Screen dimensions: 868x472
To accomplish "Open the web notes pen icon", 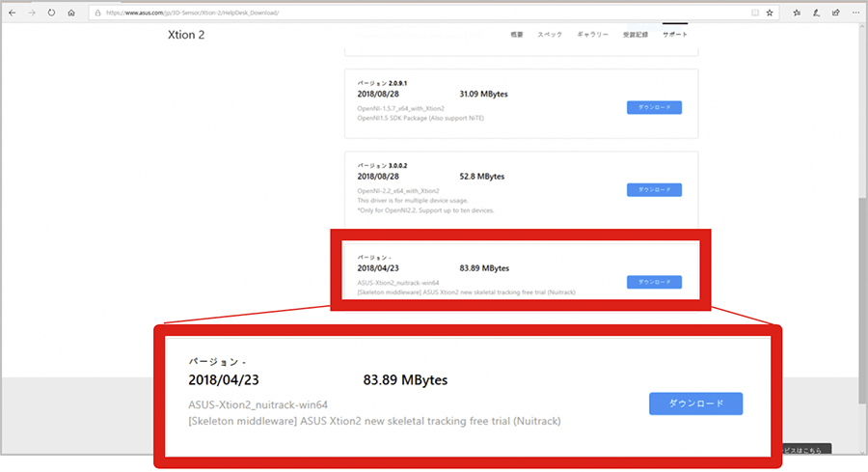I will (x=816, y=13).
